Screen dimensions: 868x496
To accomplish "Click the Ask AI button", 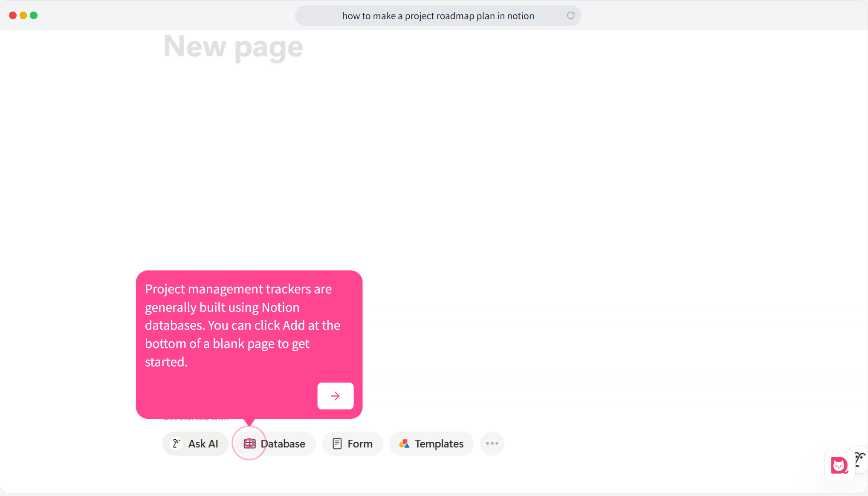I will tap(195, 444).
